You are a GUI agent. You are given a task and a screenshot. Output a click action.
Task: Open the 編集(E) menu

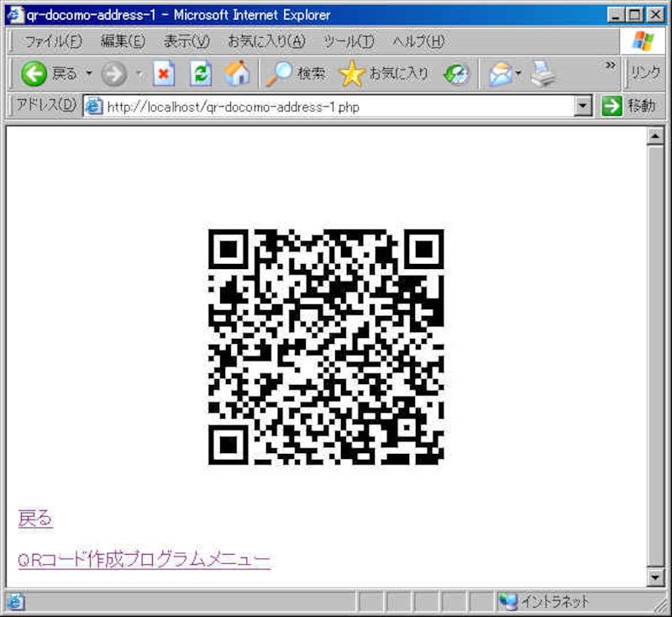(123, 41)
